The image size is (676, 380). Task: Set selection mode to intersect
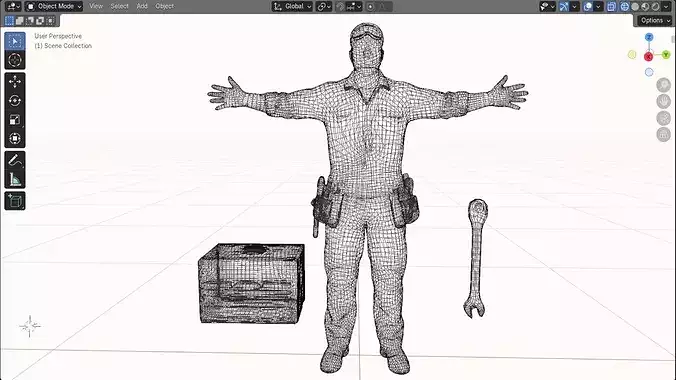50,20
